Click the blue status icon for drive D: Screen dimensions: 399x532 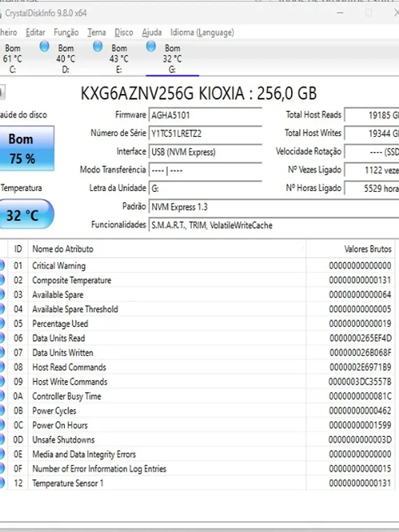(x=44, y=47)
